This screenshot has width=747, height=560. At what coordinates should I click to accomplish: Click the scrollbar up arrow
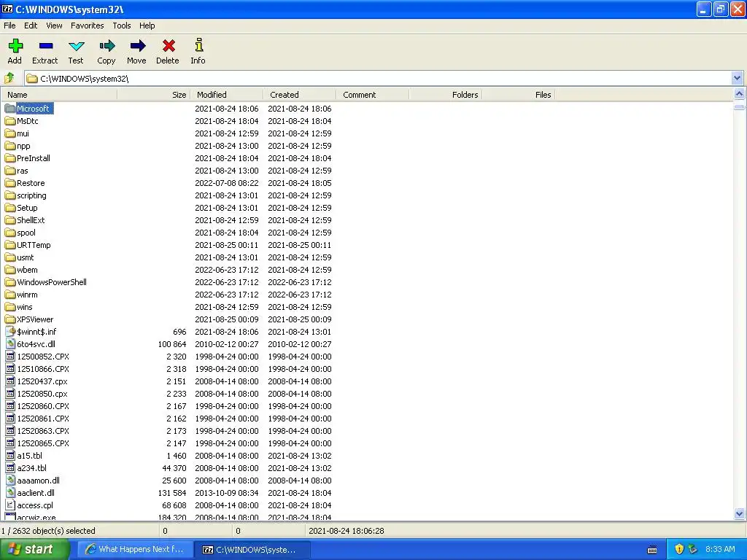(739, 94)
